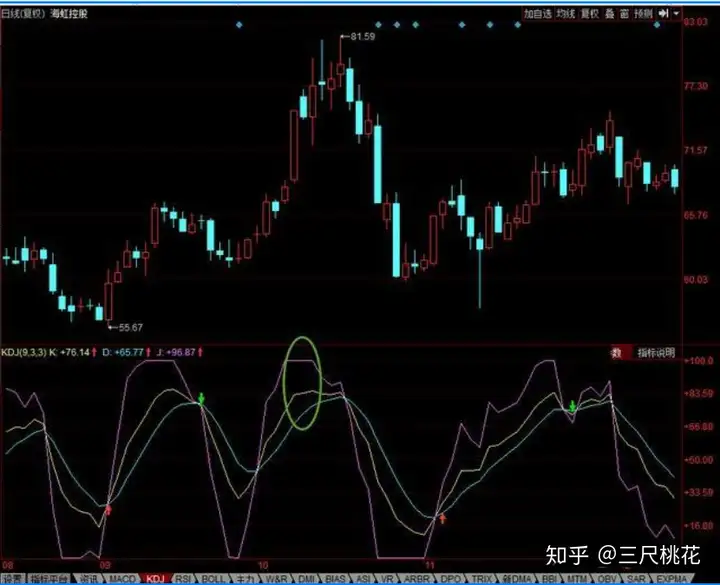720x585 pixels.
Task: Click the J: +96.87 value
Action: pyautogui.click(x=176, y=352)
